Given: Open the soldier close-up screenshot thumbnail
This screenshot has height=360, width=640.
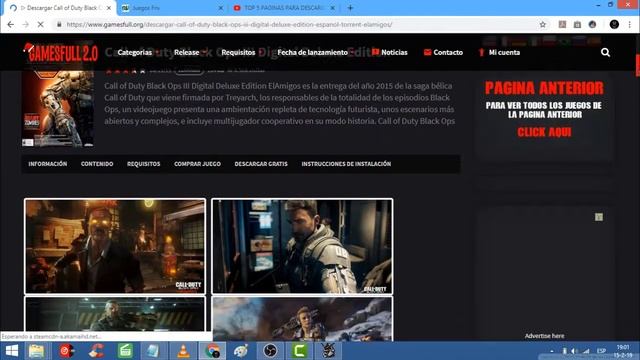Looking at the screenshot, I should point(302,246).
